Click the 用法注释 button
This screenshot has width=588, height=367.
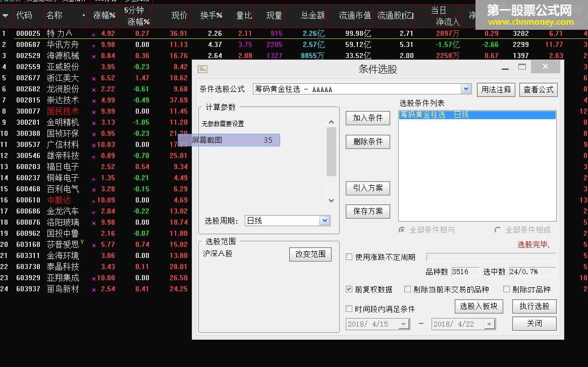coord(496,90)
